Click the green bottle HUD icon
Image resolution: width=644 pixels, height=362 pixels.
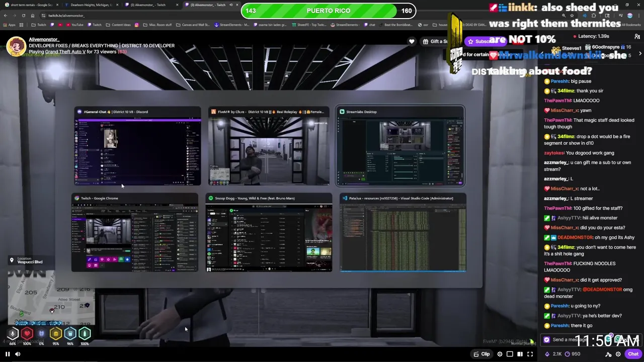point(85,333)
